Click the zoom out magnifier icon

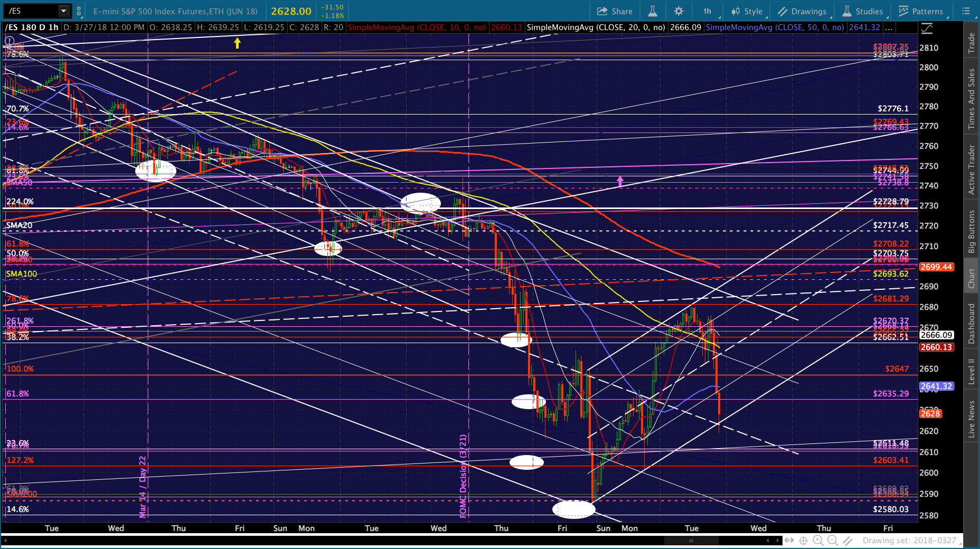pos(833,541)
